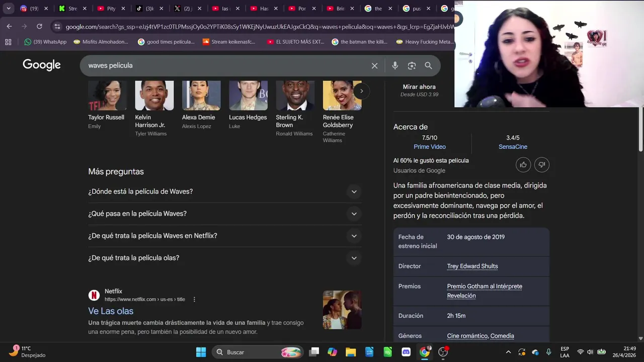Screen dimensions: 644x362
Task: Select Sterling K. Brown cast photo
Action: coord(295,96)
